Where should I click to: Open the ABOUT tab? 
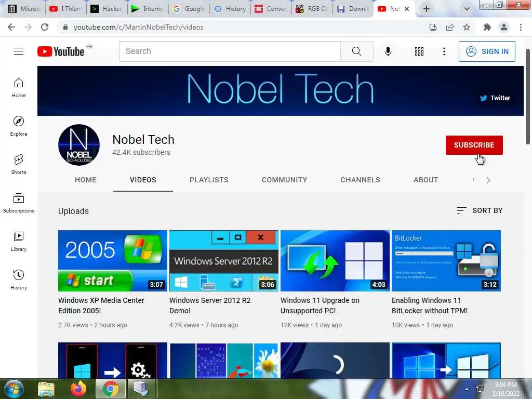[426, 180]
